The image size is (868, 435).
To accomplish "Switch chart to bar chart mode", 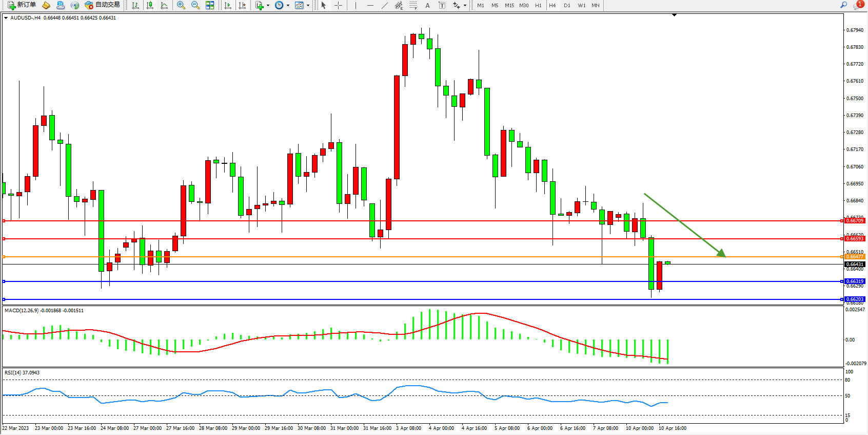I will 135,5.
